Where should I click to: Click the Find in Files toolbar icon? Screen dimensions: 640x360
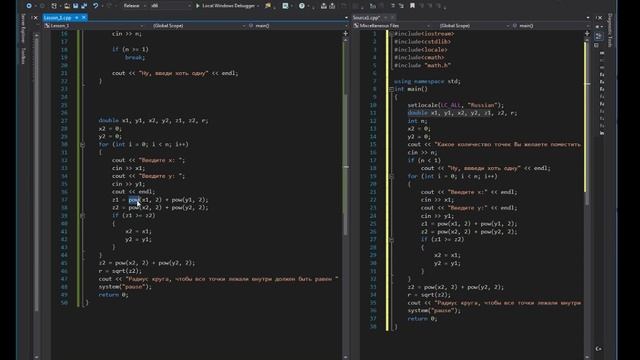point(268,6)
